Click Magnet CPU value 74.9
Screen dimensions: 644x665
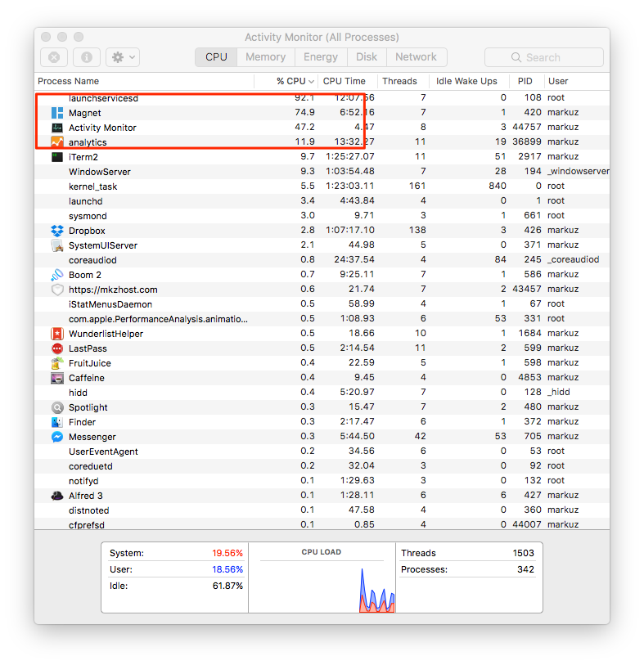click(x=304, y=112)
